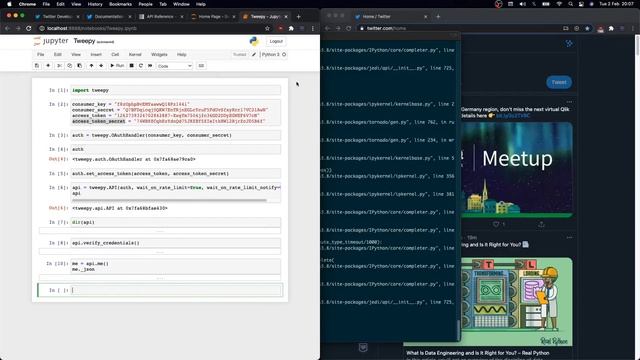Viewport: 640px width, 360px height.
Task: Click the Jupyter logo
Action: point(51,41)
